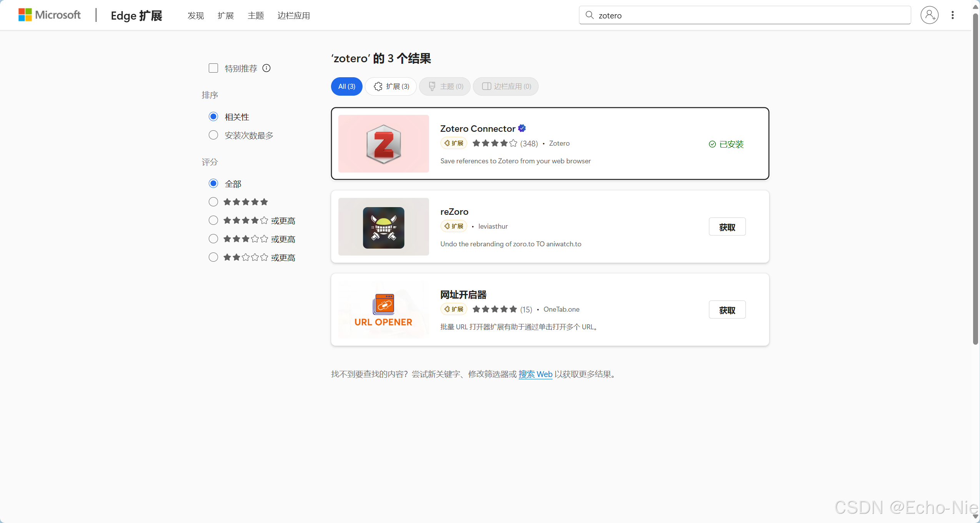The image size is (980, 523).
Task: Sort by 安装次数最多 radio option
Action: (x=213, y=135)
